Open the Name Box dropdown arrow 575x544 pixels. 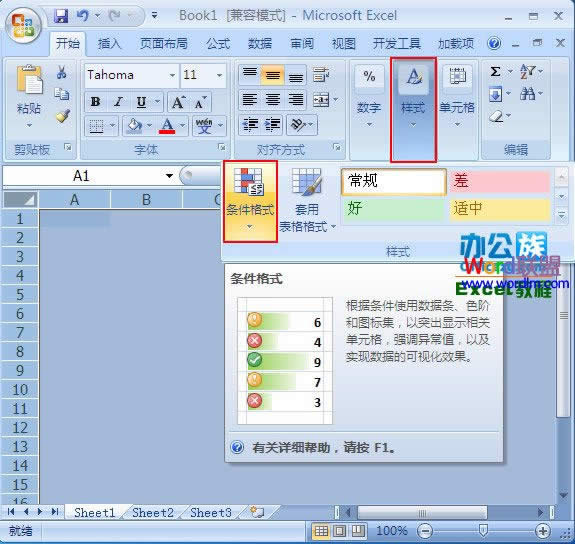click(169, 176)
